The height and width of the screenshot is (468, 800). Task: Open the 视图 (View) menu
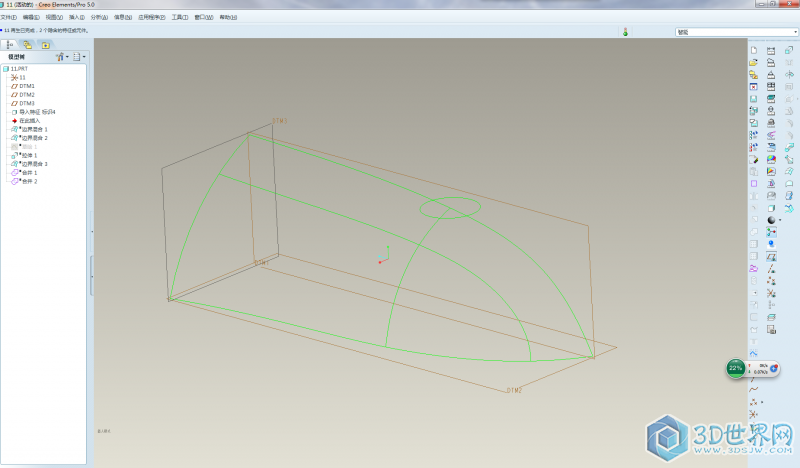54,17
